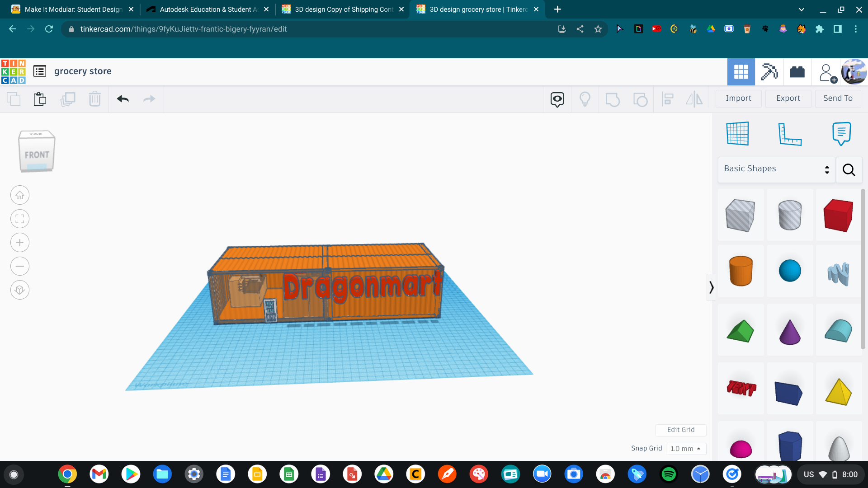The image size is (868, 488).
Task: Click the Delete trash icon
Action: point(95,99)
